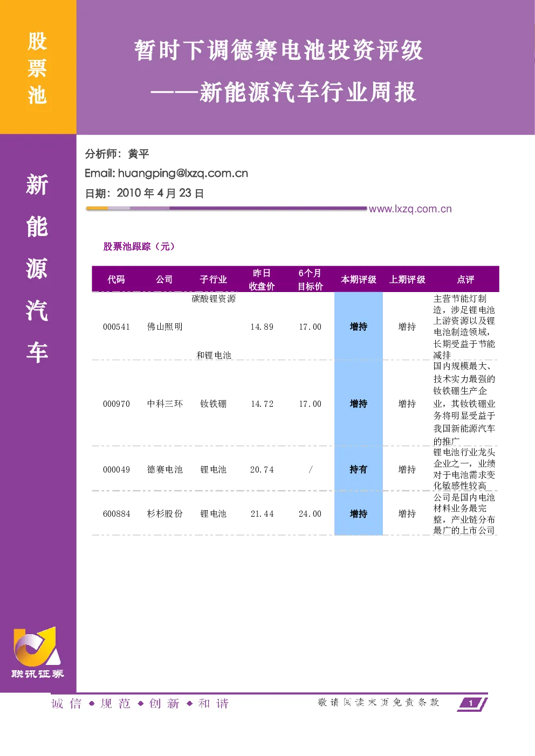
Task: Select stock code 000541
Action: 116,327
